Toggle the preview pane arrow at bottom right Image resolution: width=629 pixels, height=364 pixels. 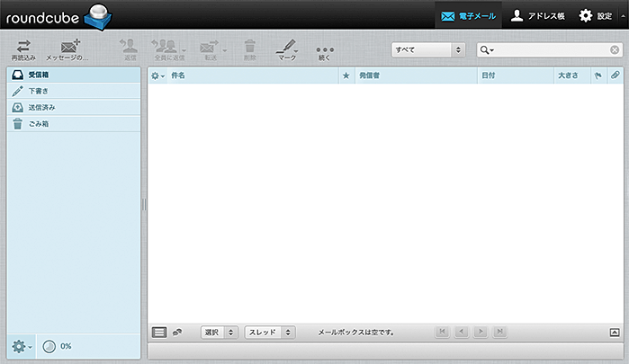(615, 333)
